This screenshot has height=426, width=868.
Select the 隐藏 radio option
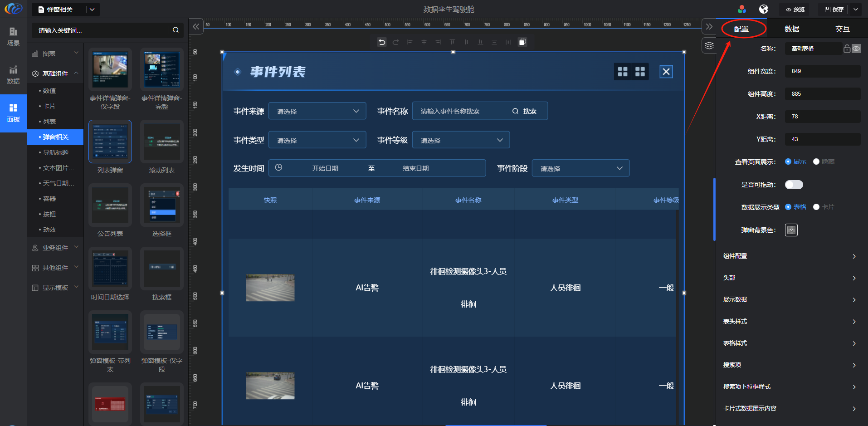816,162
